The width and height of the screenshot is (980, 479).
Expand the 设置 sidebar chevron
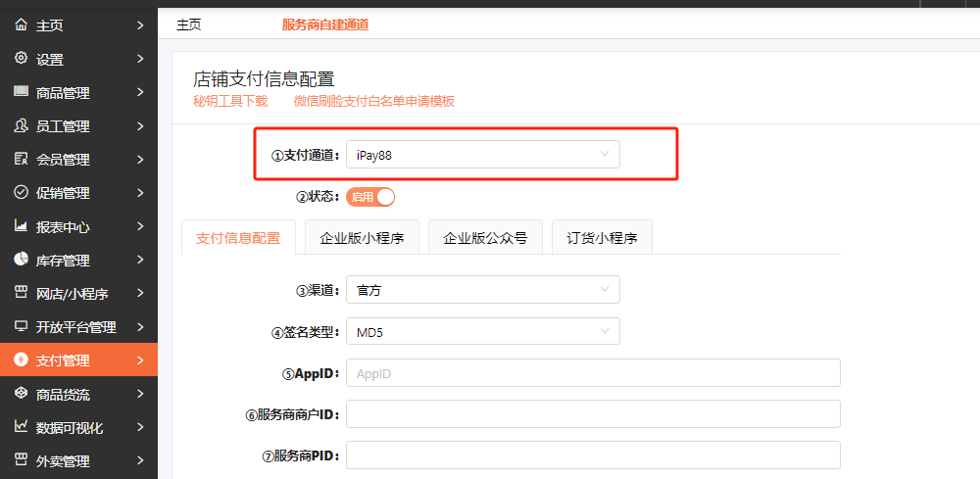click(140, 60)
